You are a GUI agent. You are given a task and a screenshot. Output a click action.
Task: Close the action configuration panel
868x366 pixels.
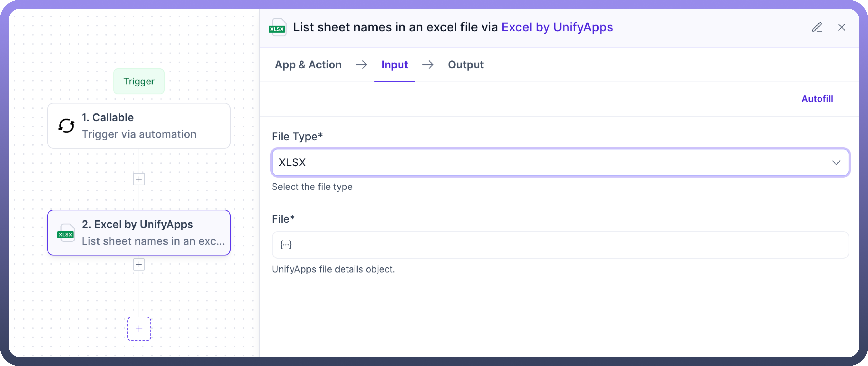841,27
